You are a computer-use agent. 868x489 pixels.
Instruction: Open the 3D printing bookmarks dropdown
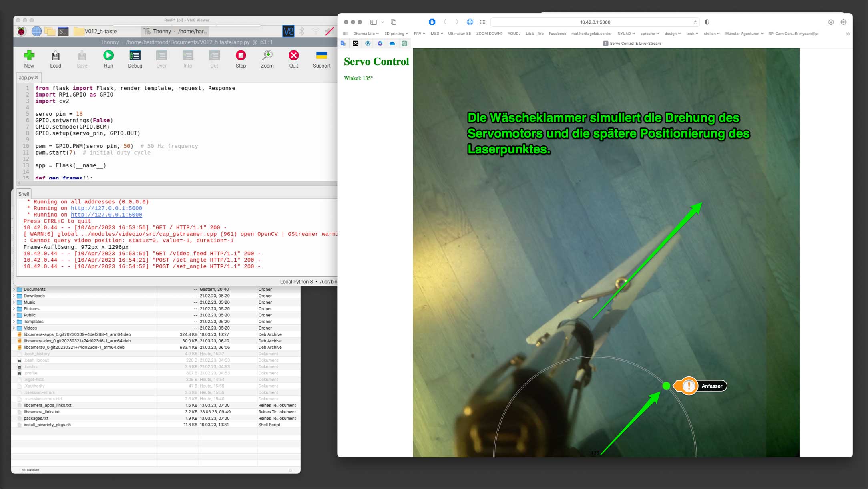[396, 34]
